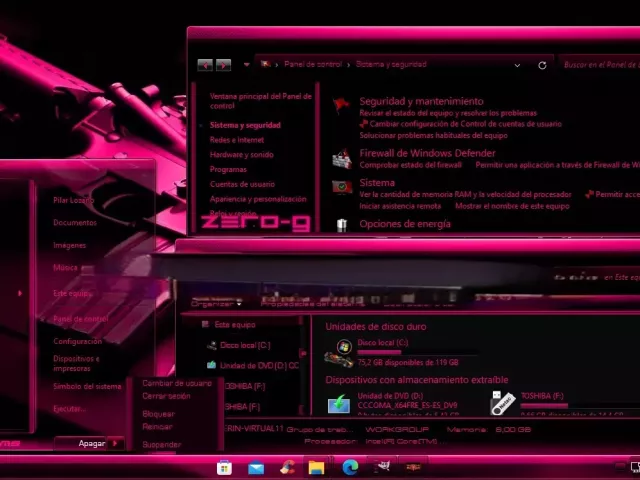Image resolution: width=640 pixels, height=480 pixels.
Task: Open 'Pilar Lozano' in Start menu
Action: [73, 200]
